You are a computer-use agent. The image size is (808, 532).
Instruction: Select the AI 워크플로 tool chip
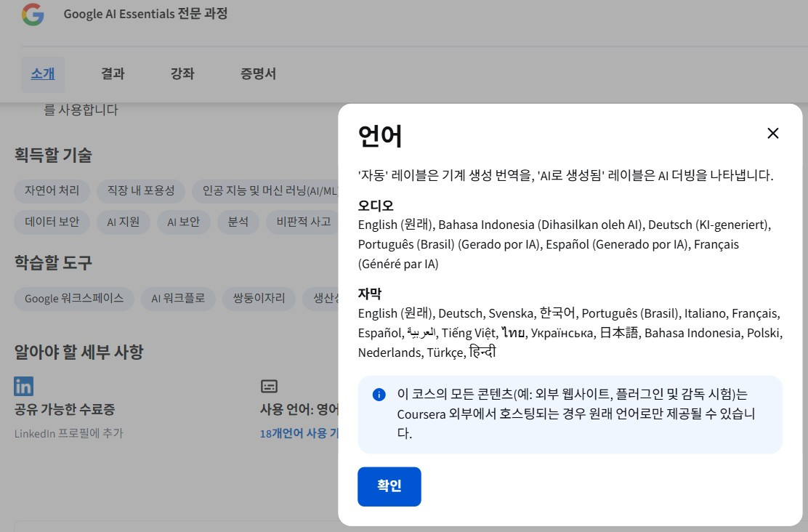coord(178,299)
